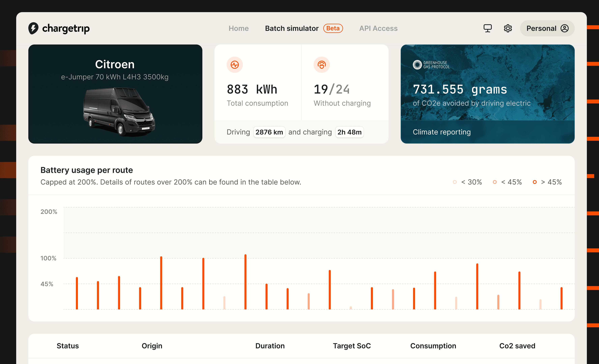The height and width of the screenshot is (364, 599).
Task: Click the Citroen e-Jumper van image
Action: pyautogui.click(x=119, y=112)
